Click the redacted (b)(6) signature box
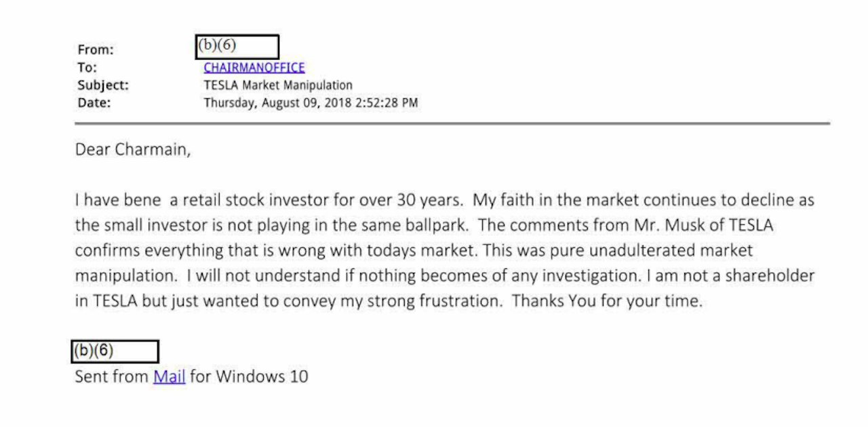 (115, 352)
